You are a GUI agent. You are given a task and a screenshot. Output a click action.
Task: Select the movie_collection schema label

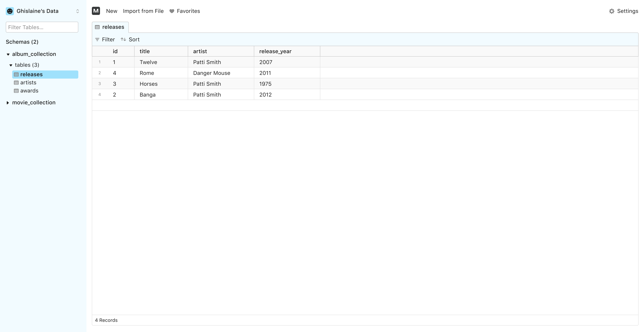[x=34, y=102]
